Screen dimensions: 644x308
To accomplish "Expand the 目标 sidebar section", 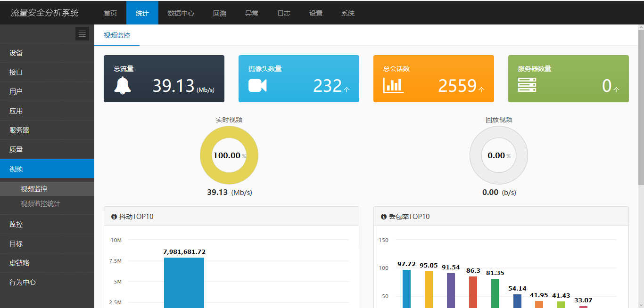I will [47, 243].
